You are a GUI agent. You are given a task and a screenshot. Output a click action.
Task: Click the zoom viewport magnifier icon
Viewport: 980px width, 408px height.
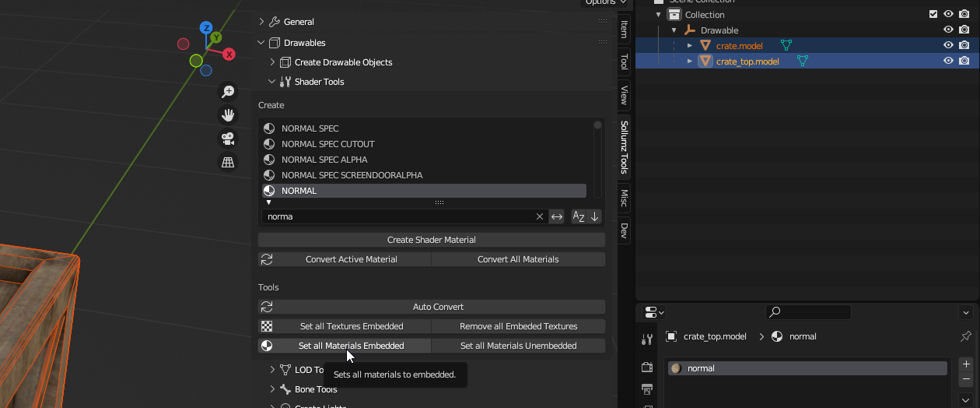point(228,92)
